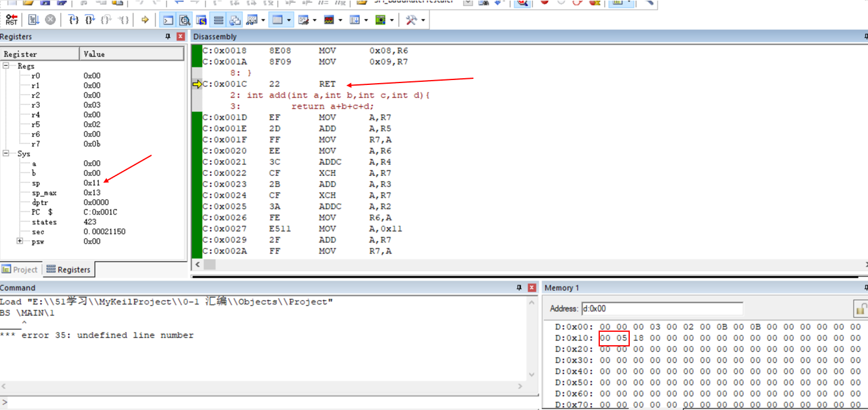Pin the Registers panel
Screen dimensions: 868x410
coord(168,37)
